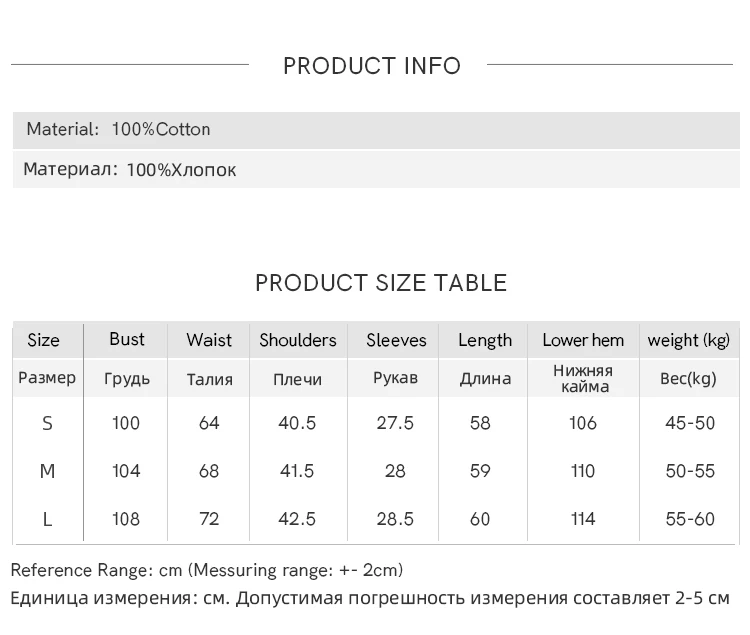Click the 45-50 weight cell
The width and height of the screenshot is (750, 635).
coord(690,423)
